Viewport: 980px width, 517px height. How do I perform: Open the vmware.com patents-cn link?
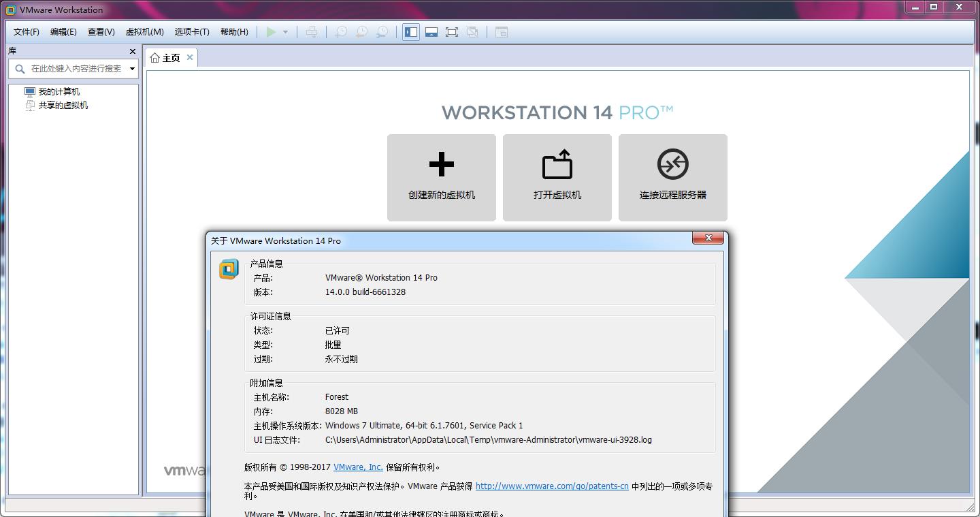point(552,486)
